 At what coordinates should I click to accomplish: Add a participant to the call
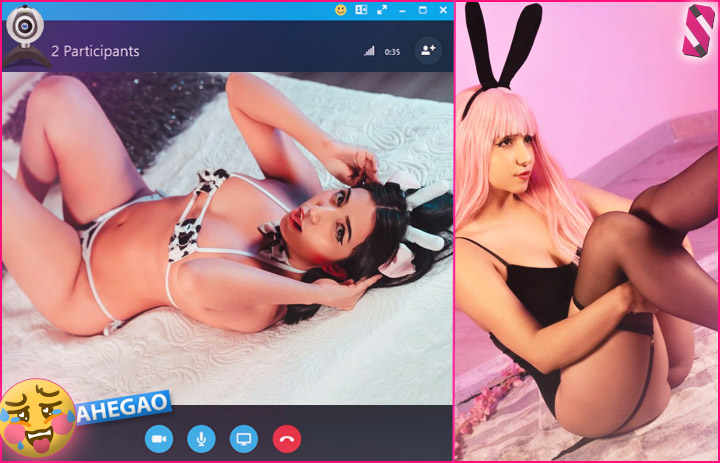tap(428, 51)
